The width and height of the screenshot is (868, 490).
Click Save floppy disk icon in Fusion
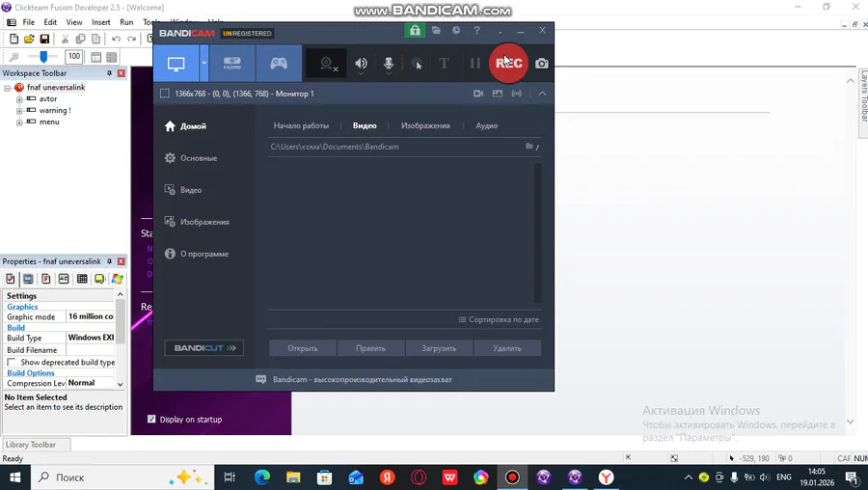(44, 39)
